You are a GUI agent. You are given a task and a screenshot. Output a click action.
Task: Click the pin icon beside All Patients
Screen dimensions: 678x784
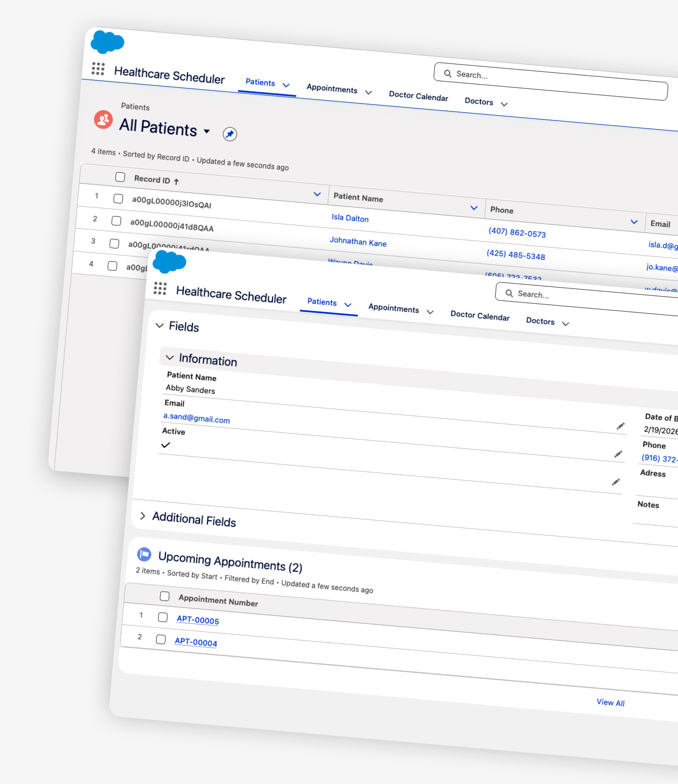click(x=230, y=134)
